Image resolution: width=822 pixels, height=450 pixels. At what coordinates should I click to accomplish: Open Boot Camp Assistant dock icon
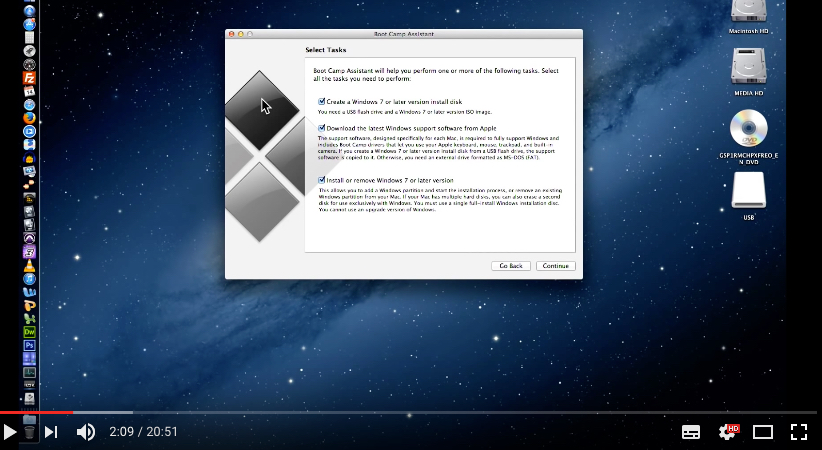coord(29,399)
